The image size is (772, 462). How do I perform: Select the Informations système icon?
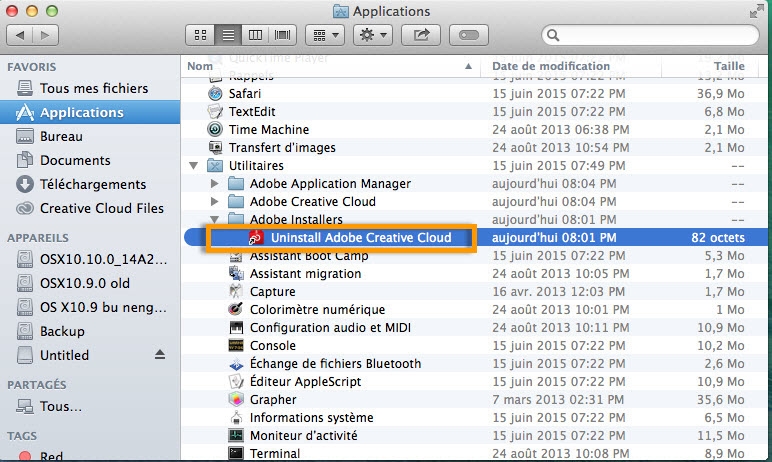pyautogui.click(x=236, y=418)
